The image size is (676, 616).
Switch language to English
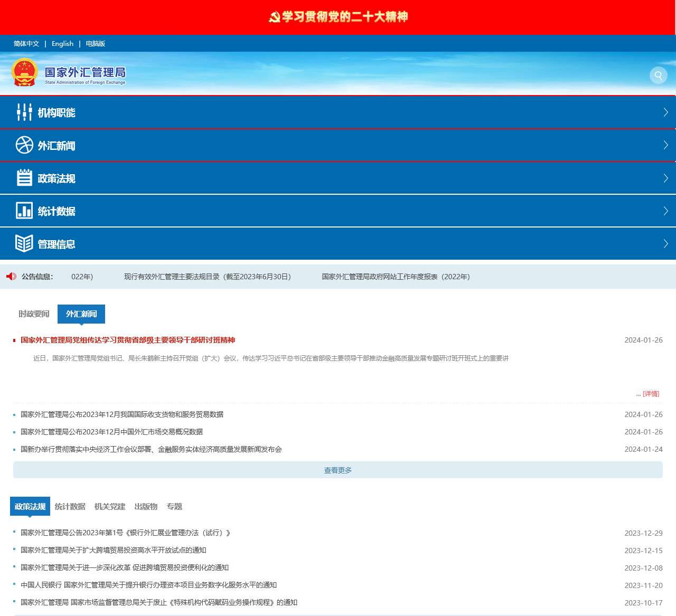(62, 44)
